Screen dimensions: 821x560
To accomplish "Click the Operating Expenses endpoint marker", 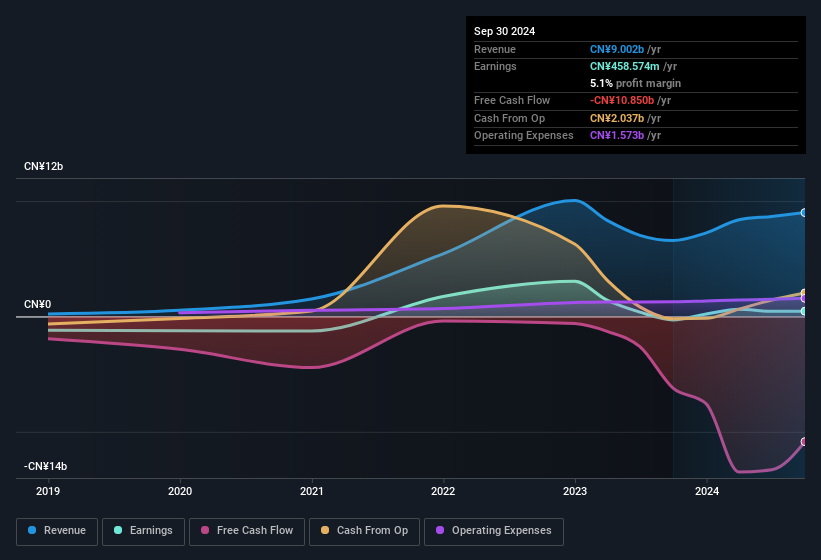I will (804, 298).
